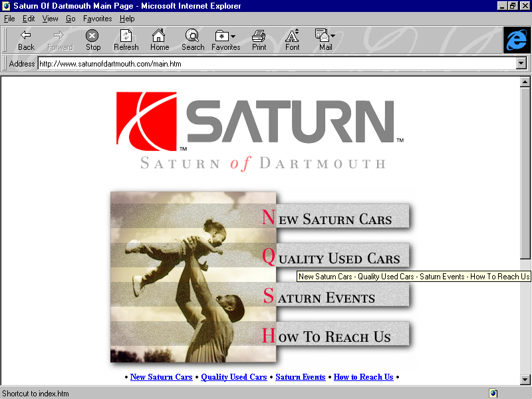This screenshot has height=399, width=532.
Task: Change text size with Font button
Action: click(x=292, y=40)
